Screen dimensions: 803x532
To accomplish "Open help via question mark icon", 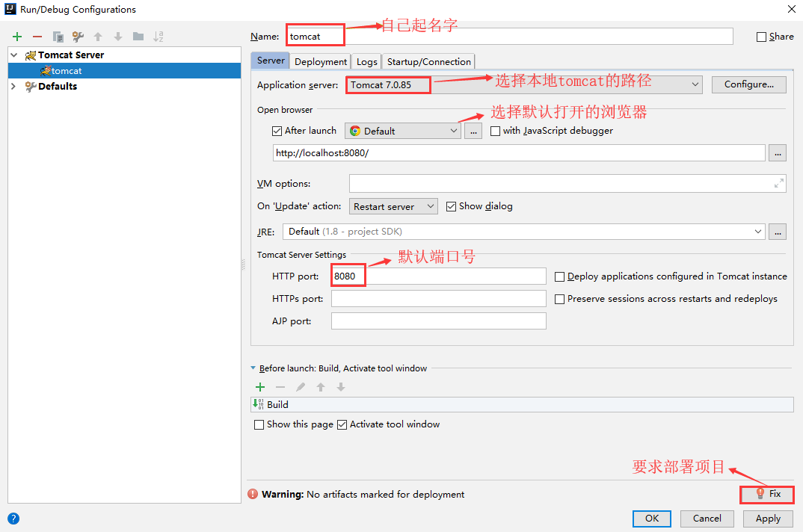I will pyautogui.click(x=13, y=519).
